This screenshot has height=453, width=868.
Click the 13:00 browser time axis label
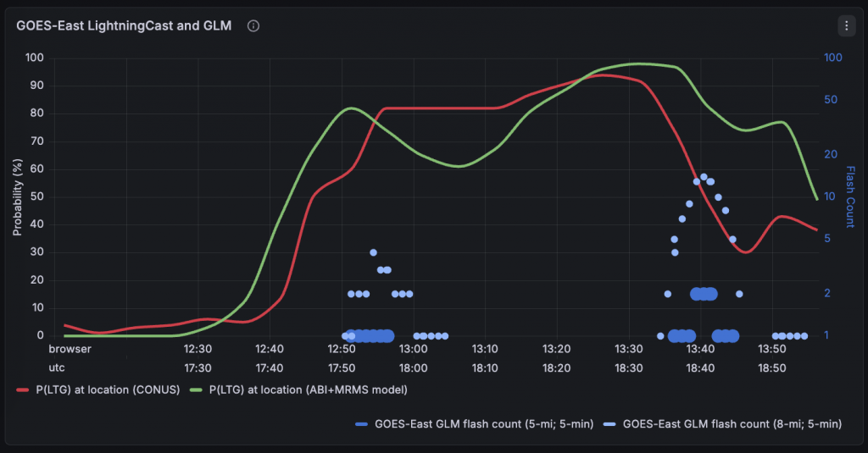pyautogui.click(x=413, y=349)
